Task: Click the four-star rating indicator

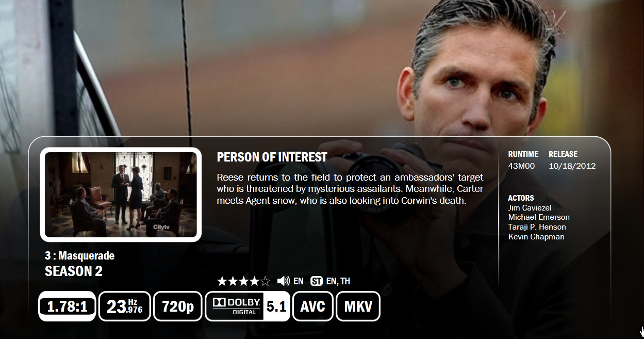Action: click(243, 281)
